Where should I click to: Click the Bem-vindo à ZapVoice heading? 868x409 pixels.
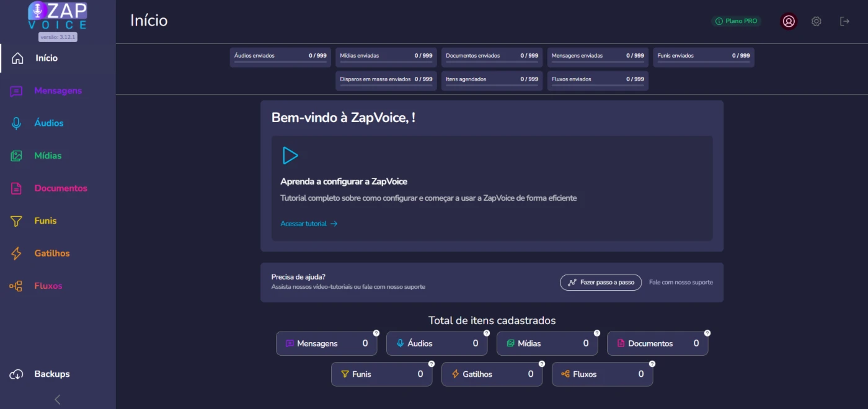[343, 118]
